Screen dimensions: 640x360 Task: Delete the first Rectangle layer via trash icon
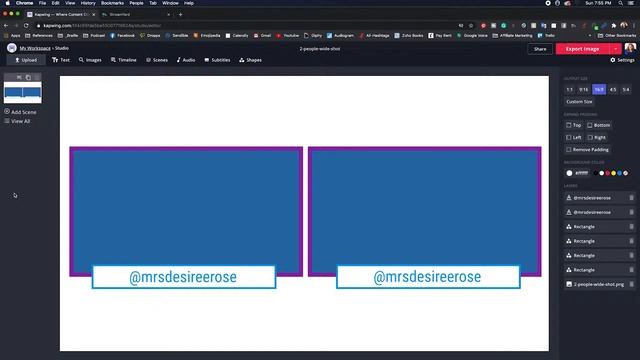631,227
